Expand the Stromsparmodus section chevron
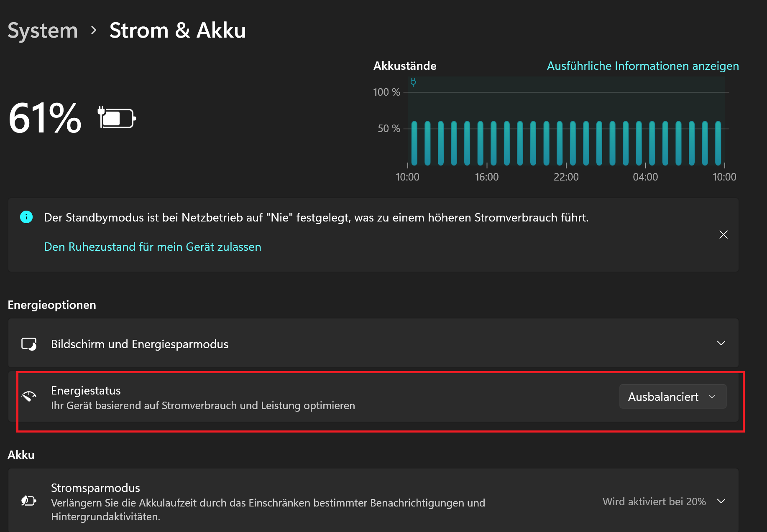This screenshot has width=767, height=532. [721, 501]
